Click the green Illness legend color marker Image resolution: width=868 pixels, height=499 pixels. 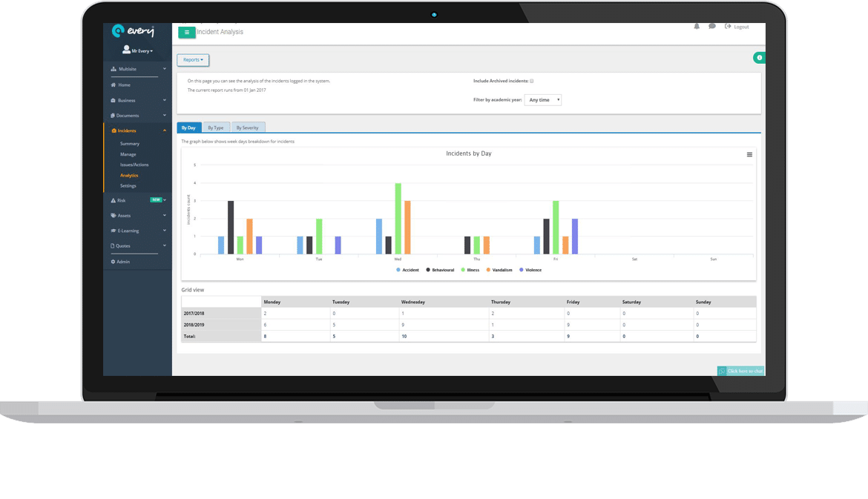click(463, 270)
